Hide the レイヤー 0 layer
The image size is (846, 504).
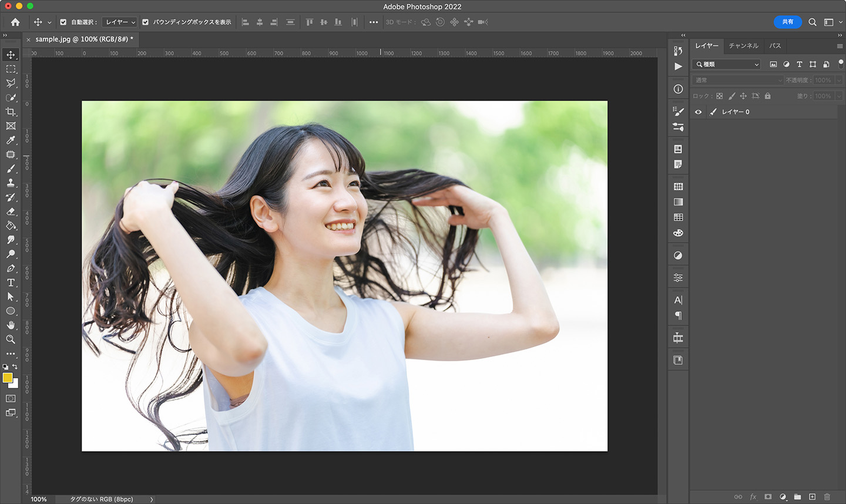click(698, 112)
